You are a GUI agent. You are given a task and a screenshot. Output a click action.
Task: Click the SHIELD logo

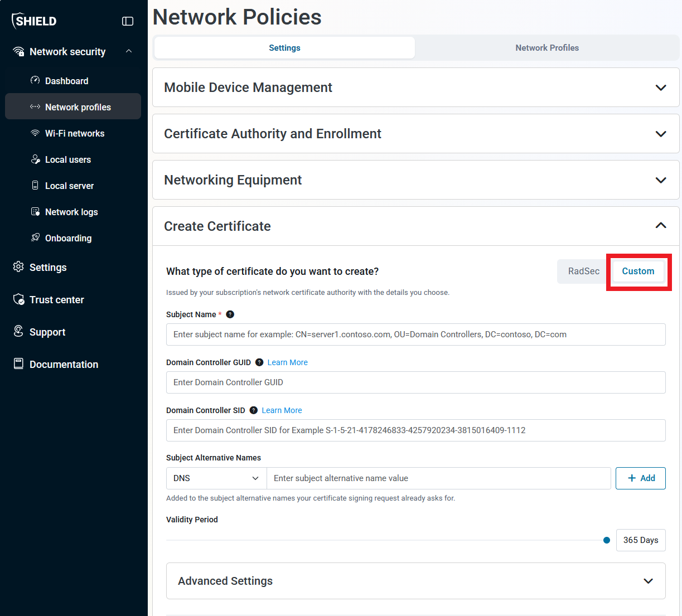click(x=34, y=21)
